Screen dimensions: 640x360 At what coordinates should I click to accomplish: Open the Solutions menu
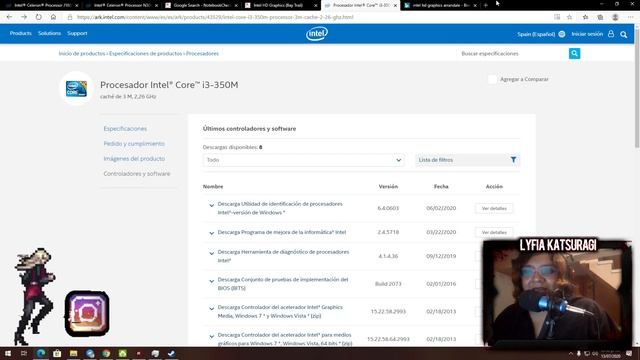(x=49, y=33)
